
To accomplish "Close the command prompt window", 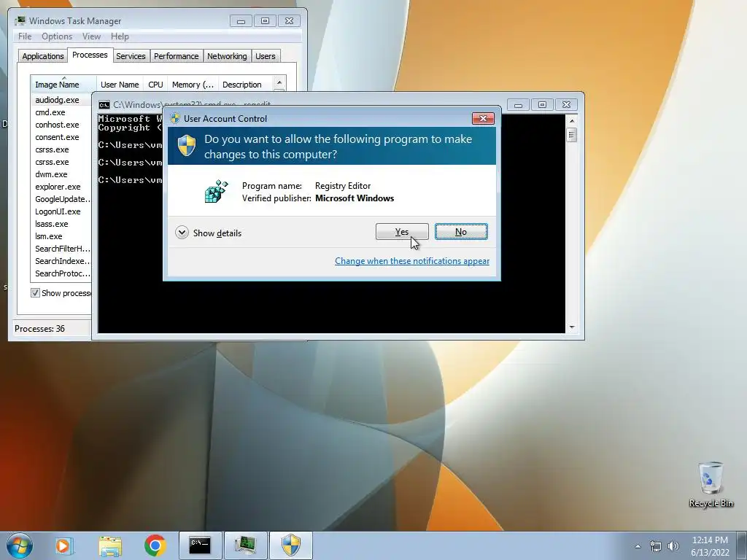I will point(566,105).
